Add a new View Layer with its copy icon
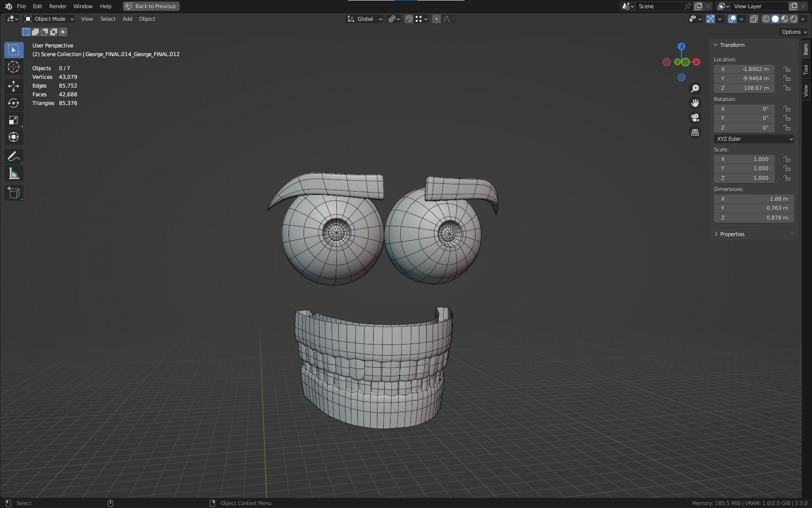This screenshot has width=812, height=508. (794, 6)
